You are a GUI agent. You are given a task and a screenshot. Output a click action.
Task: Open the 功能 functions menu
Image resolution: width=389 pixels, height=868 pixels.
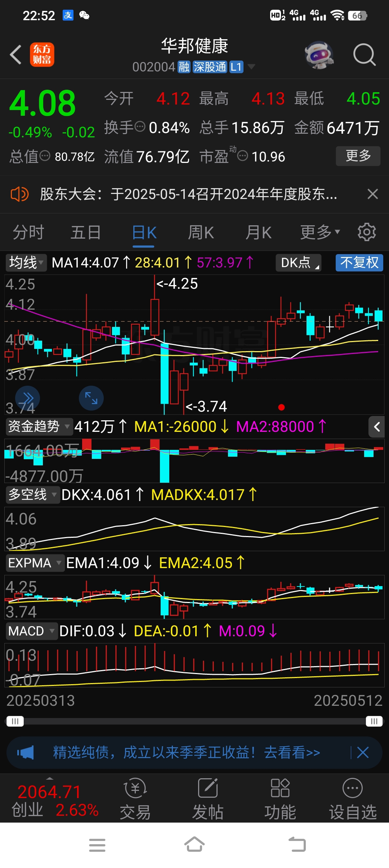point(280,799)
